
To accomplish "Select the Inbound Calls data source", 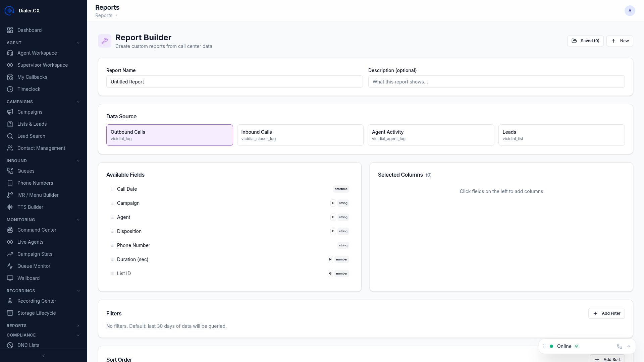I will (300, 135).
